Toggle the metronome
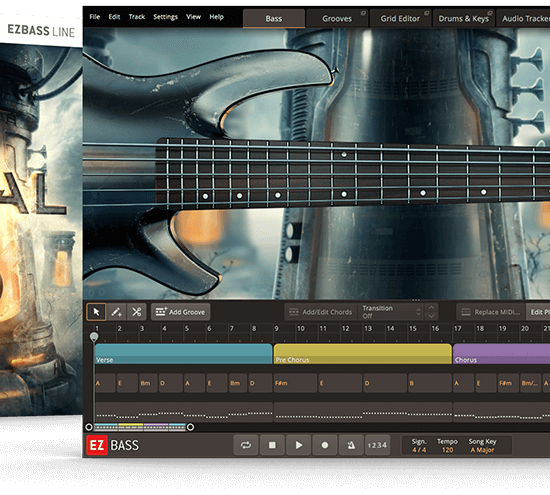 (x=351, y=445)
